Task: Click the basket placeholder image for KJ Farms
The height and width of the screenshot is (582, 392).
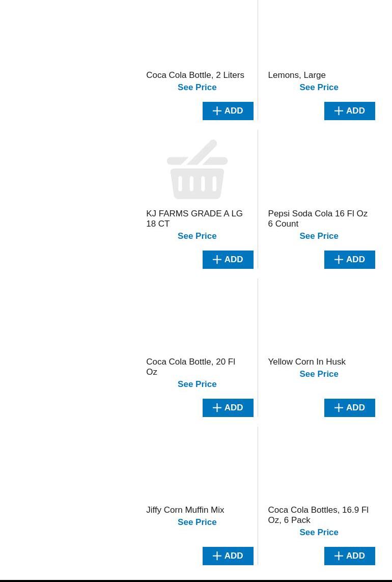Action: [197, 170]
